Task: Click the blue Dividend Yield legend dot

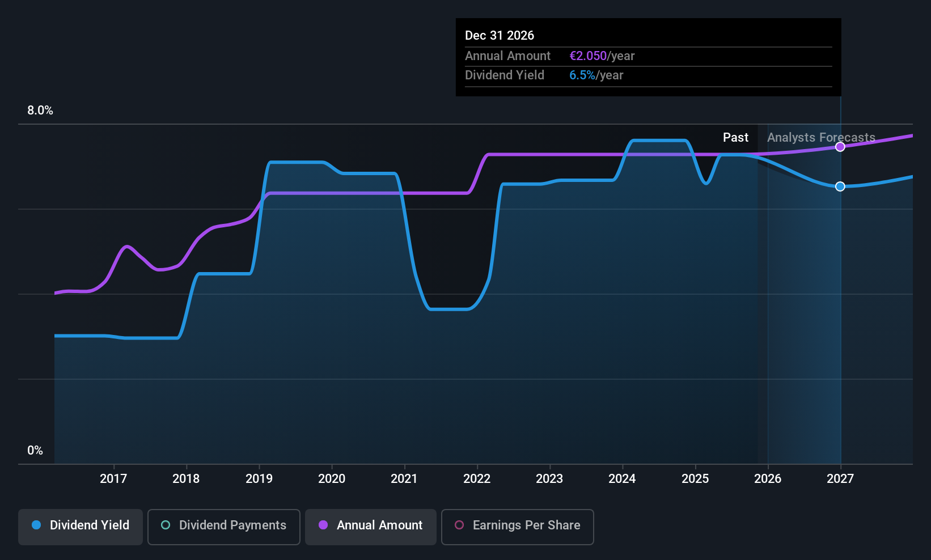Action: pos(36,525)
